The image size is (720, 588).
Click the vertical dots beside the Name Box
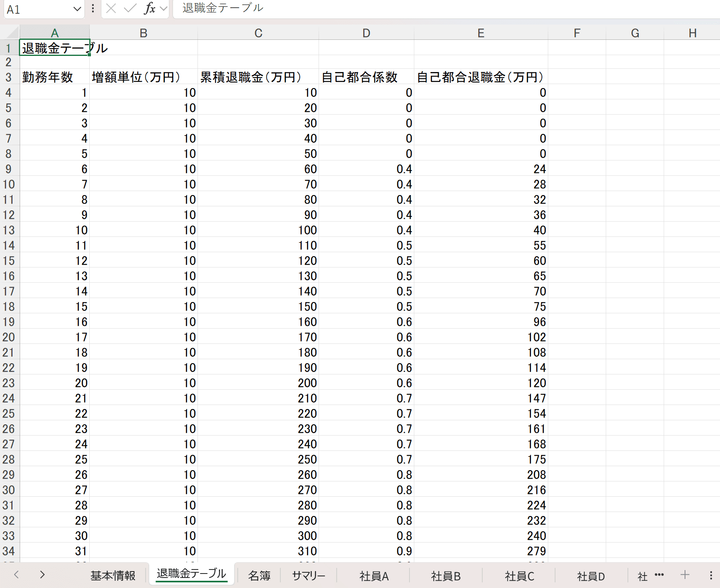[x=93, y=8]
